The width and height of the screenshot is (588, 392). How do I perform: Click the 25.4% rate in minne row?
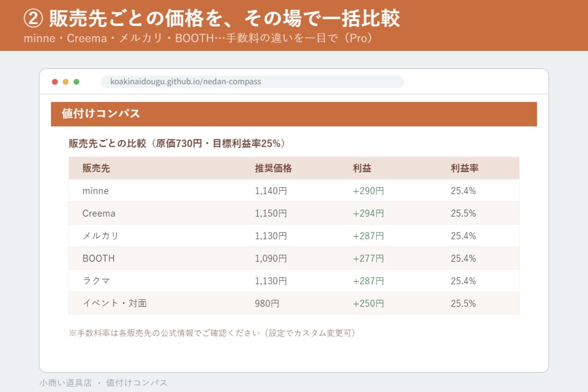click(463, 191)
